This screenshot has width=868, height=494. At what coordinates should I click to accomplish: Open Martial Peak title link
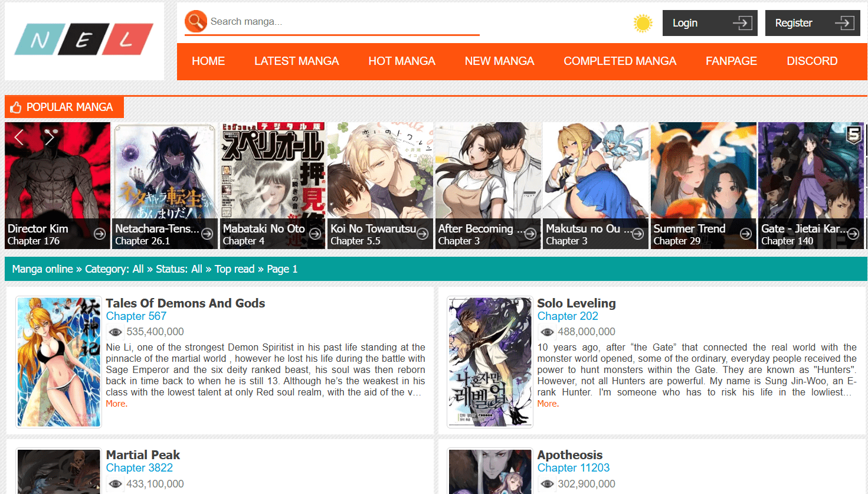coord(143,455)
